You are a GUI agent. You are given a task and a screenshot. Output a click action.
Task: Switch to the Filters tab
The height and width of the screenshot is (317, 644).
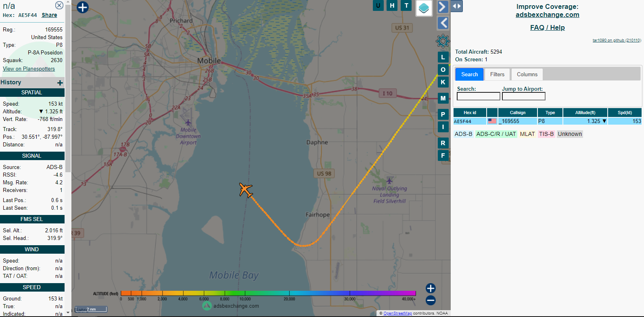pos(497,74)
